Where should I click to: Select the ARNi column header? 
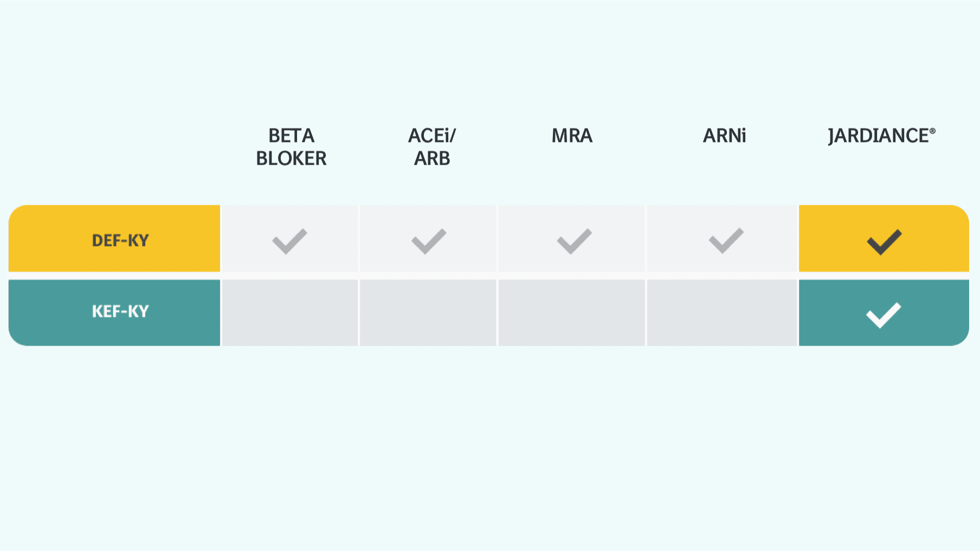point(724,135)
